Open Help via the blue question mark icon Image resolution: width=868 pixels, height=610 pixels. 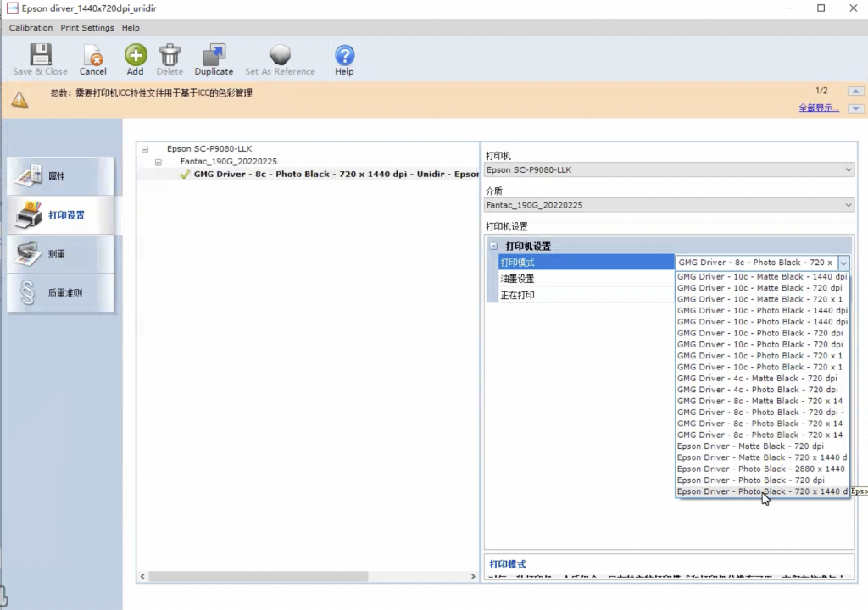pos(344,55)
